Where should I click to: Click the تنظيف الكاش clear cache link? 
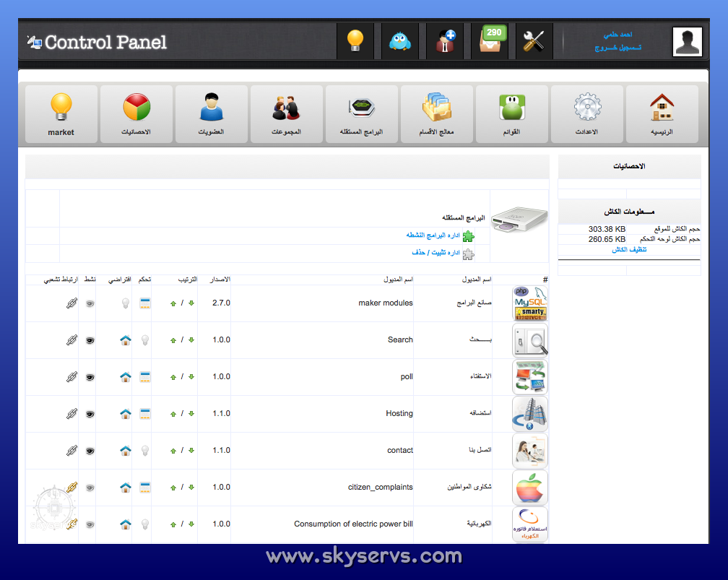pos(629,249)
